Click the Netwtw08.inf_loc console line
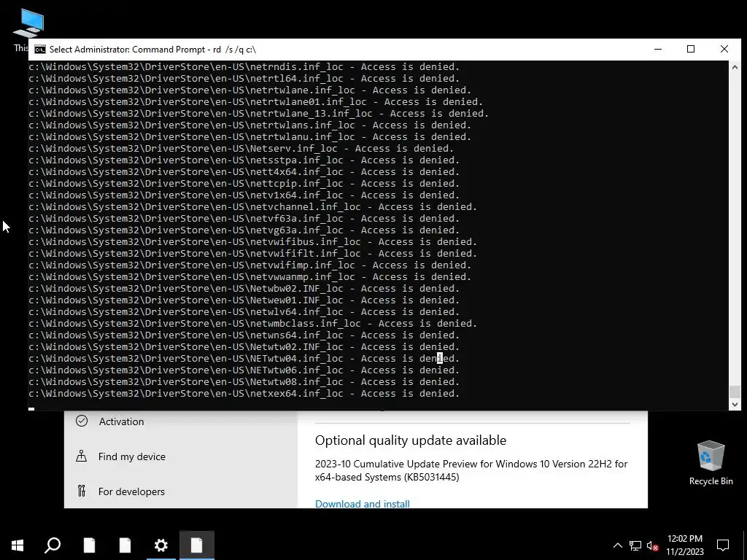The image size is (747, 560). coord(244,382)
